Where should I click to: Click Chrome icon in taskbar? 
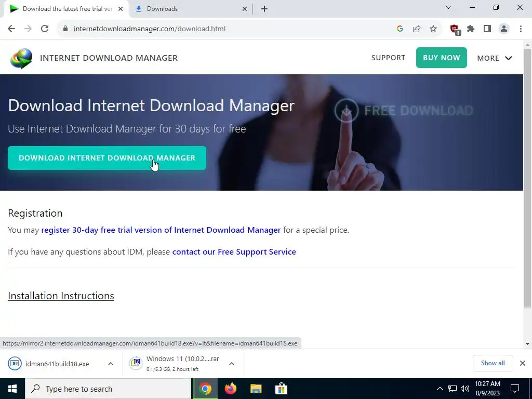[x=205, y=389]
